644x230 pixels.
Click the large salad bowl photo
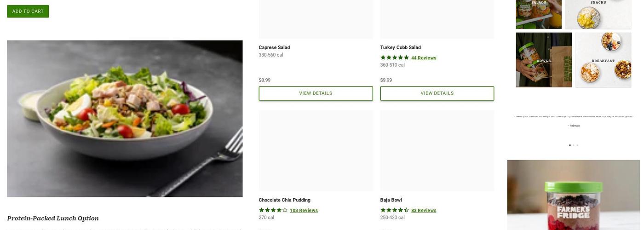125,119
